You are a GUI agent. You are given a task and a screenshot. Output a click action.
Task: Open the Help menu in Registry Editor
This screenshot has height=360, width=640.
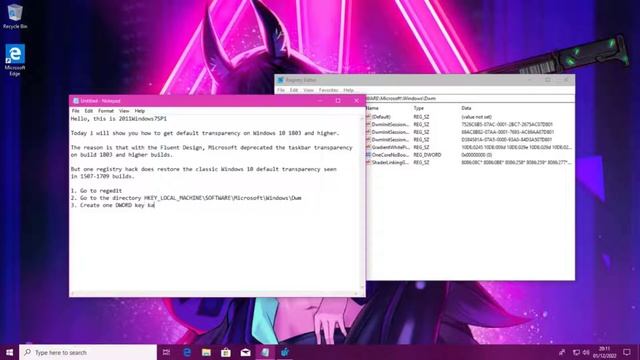pos(349,90)
